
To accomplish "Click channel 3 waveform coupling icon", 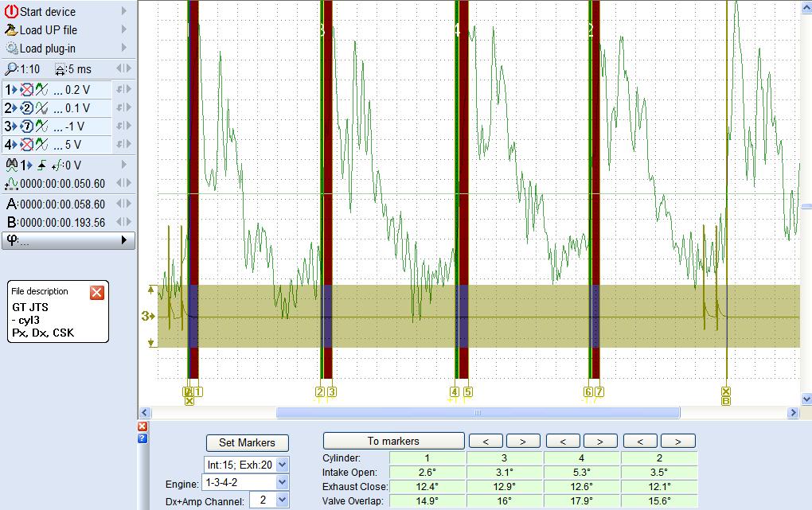I will click(x=42, y=126).
